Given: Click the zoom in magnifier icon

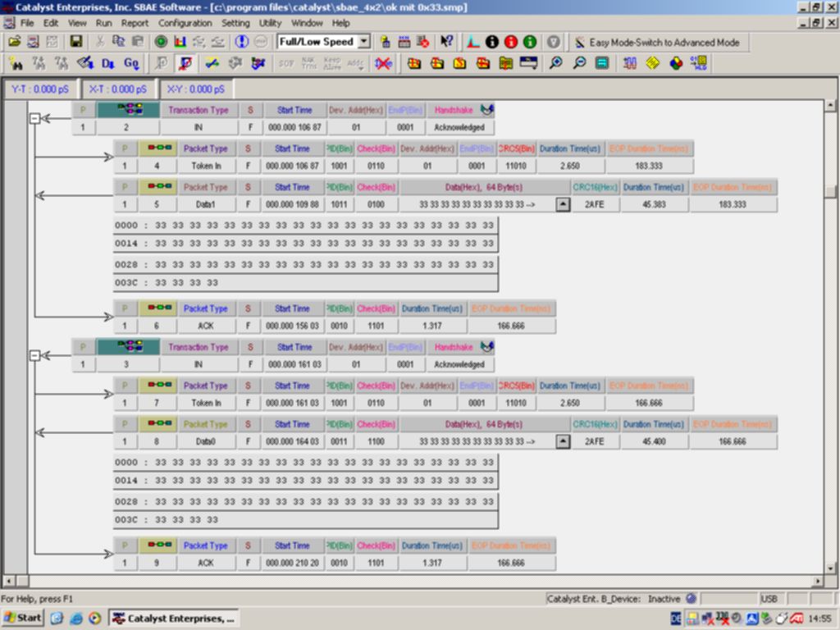Looking at the screenshot, I should click(x=556, y=63).
